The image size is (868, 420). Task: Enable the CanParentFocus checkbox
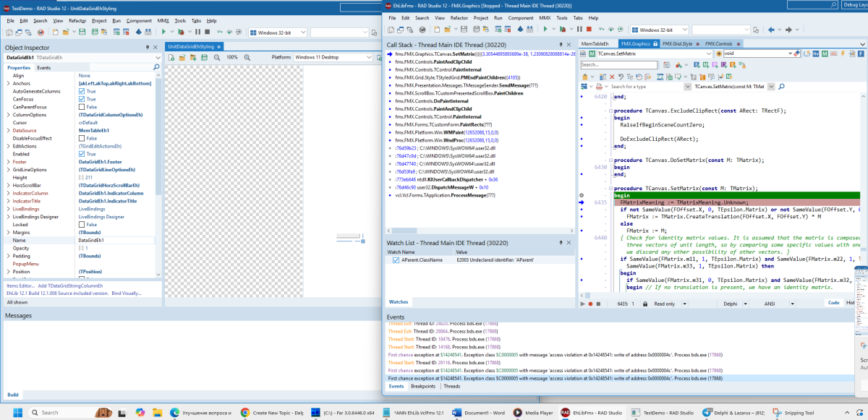click(x=82, y=107)
